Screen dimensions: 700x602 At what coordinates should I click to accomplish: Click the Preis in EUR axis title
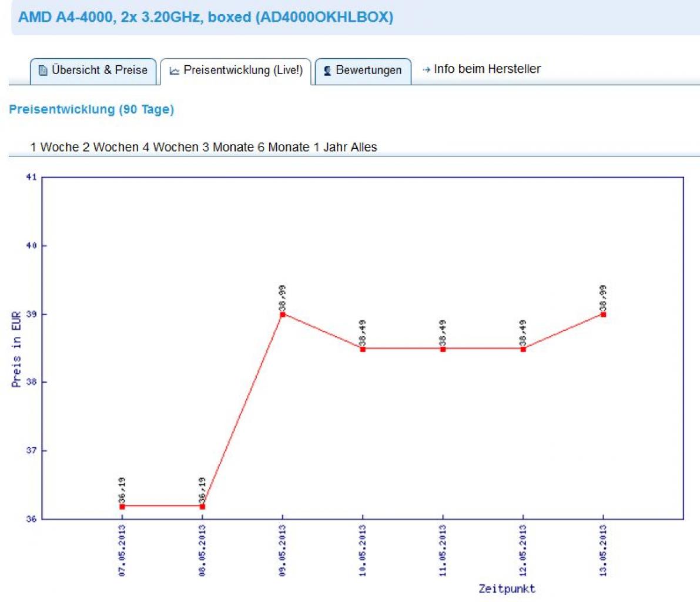tap(16, 349)
